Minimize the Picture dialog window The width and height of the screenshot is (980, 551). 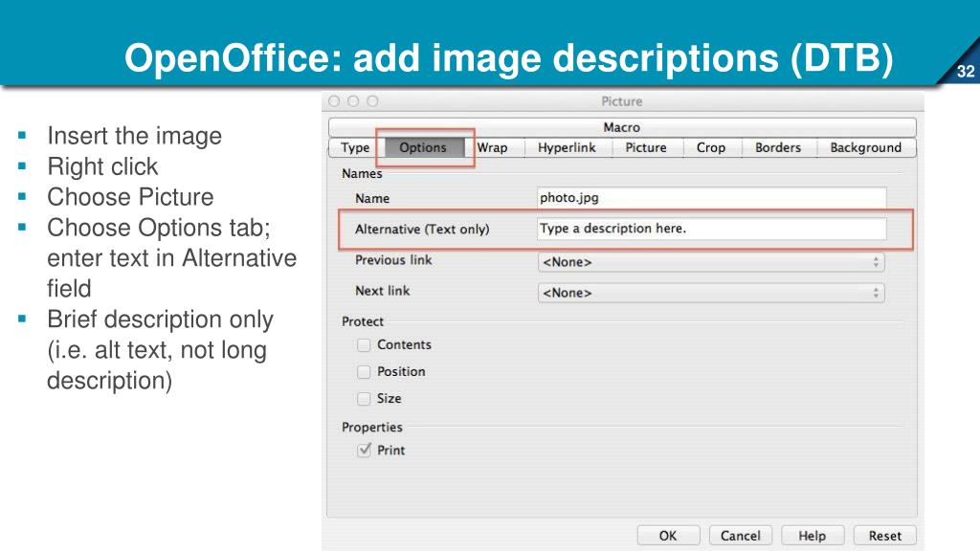click(353, 101)
